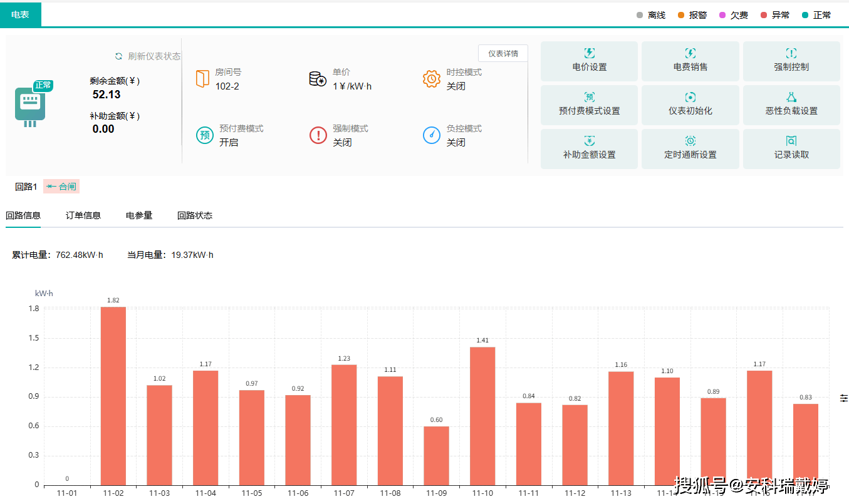The height and width of the screenshot is (504, 849).
Task: Click the prepaid mode circle icon
Action: 205,135
